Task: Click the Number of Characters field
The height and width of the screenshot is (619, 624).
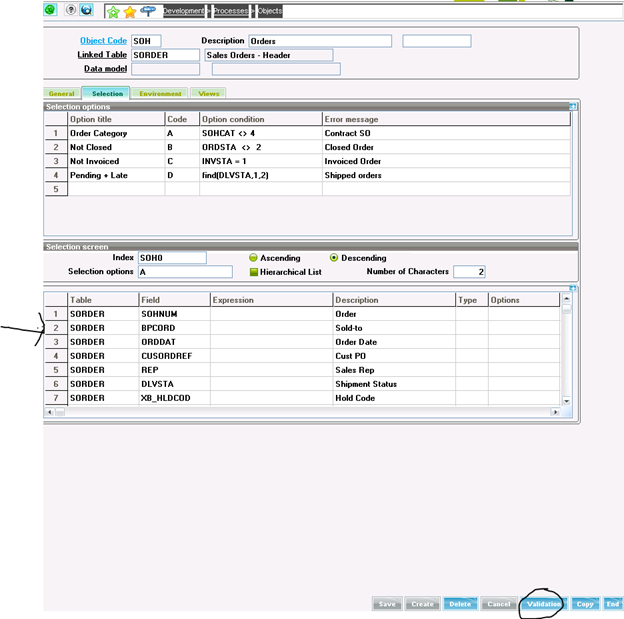Action: coord(468,271)
